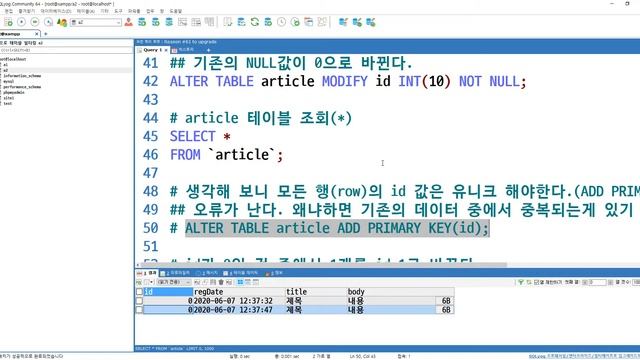This screenshot has height=360, width=640.
Task: Open the 5 Info results tab
Action: [274, 273]
